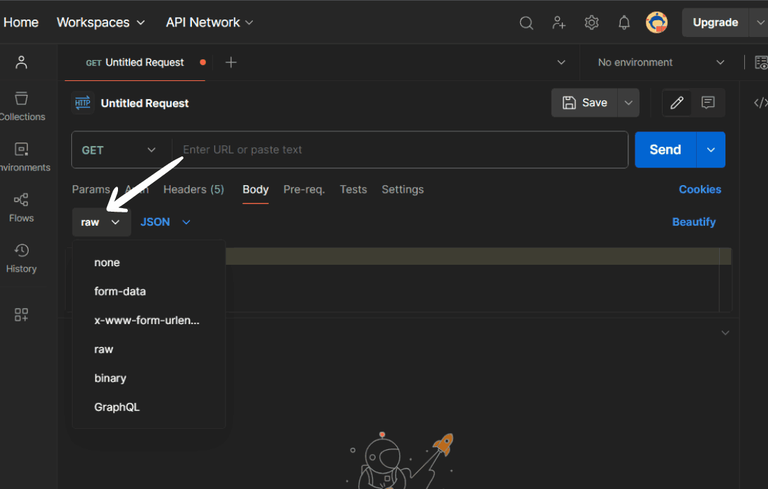The image size is (768, 489).
Task: Expand the API Network menu
Action: 209,23
